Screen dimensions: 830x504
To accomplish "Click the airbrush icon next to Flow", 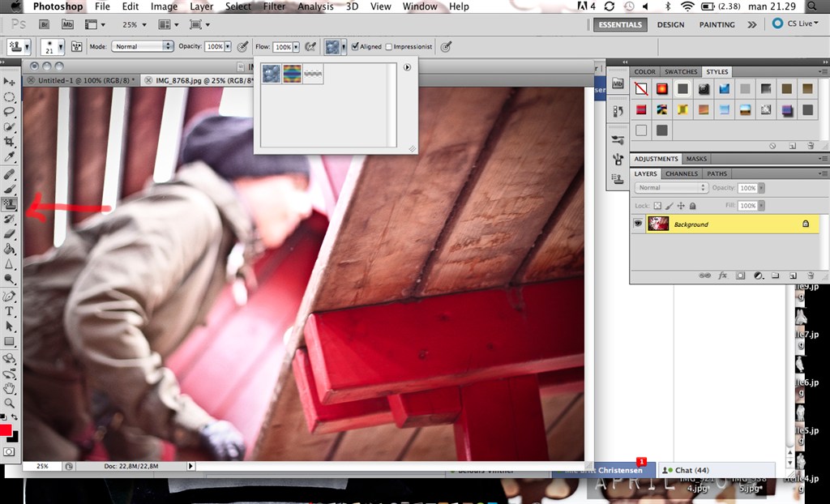I will [x=310, y=46].
